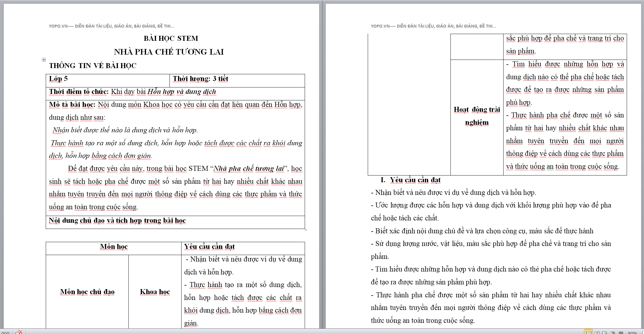Switch to Print Layout view

coord(589,332)
